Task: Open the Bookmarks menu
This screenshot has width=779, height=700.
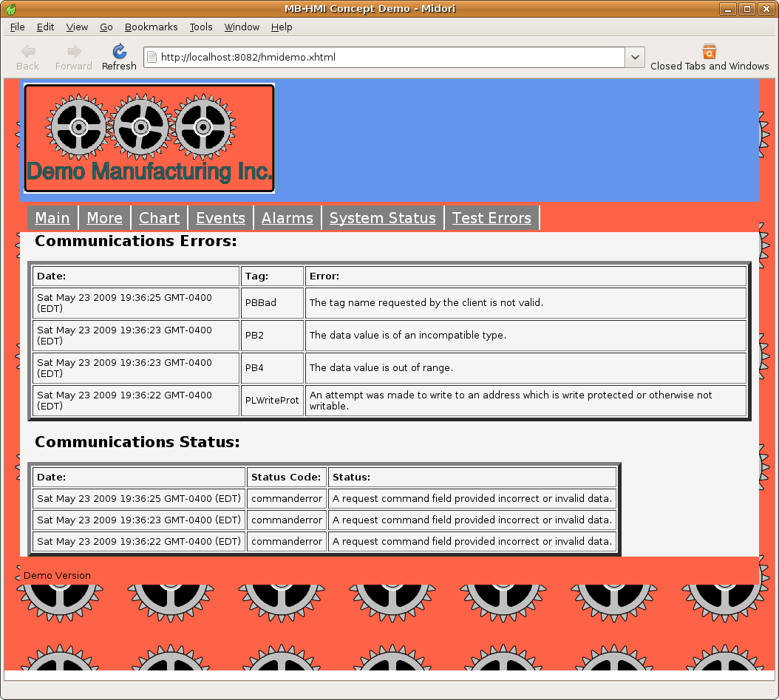Action: [x=151, y=27]
